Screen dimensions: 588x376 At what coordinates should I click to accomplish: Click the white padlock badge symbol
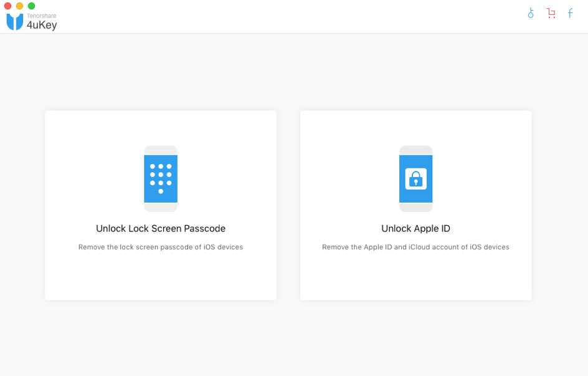point(415,178)
